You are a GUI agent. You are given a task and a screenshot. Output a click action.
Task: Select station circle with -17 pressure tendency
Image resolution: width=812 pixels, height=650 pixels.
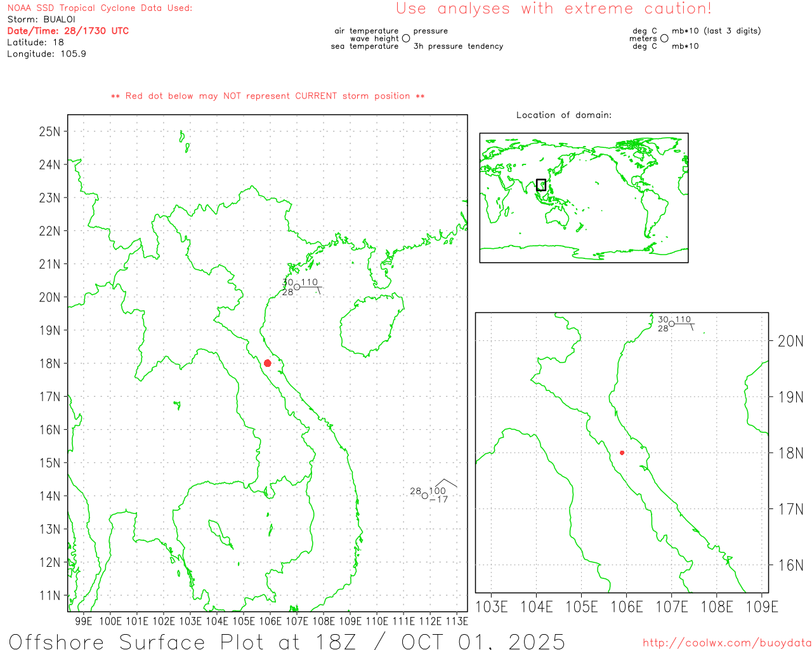(x=425, y=496)
